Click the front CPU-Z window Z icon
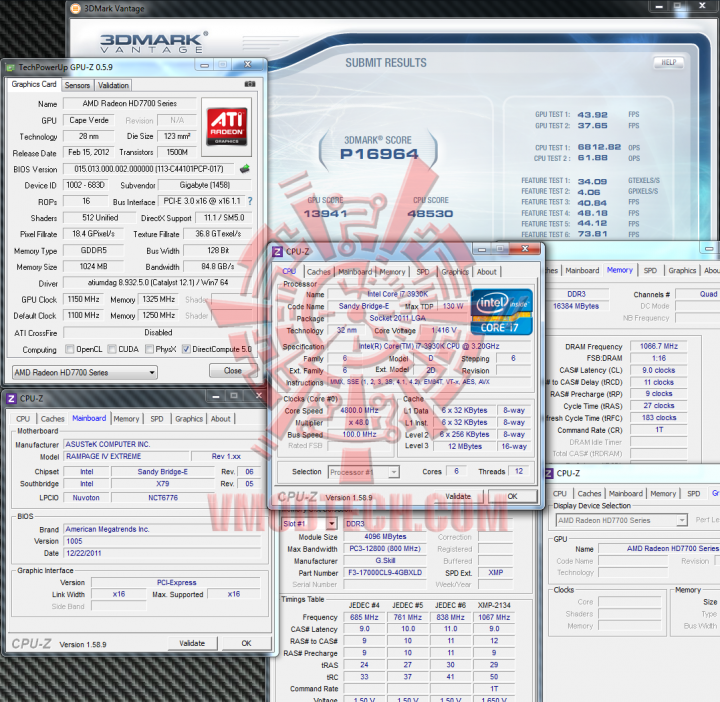 click(x=277, y=251)
